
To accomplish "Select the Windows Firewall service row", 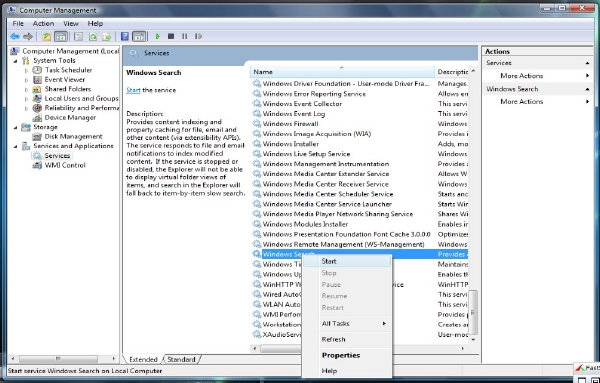I will pyautogui.click(x=360, y=124).
